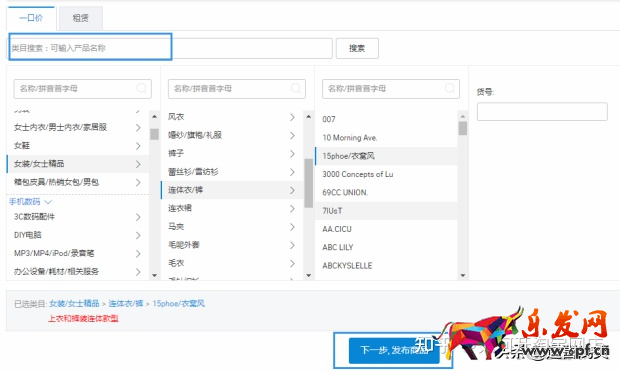Choose brand 10 Morning Ave.

click(386, 138)
